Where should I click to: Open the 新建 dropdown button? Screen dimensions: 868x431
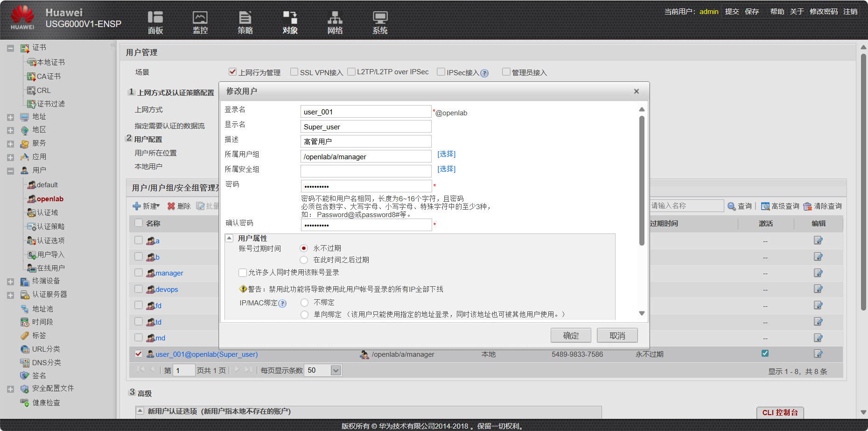(147, 206)
